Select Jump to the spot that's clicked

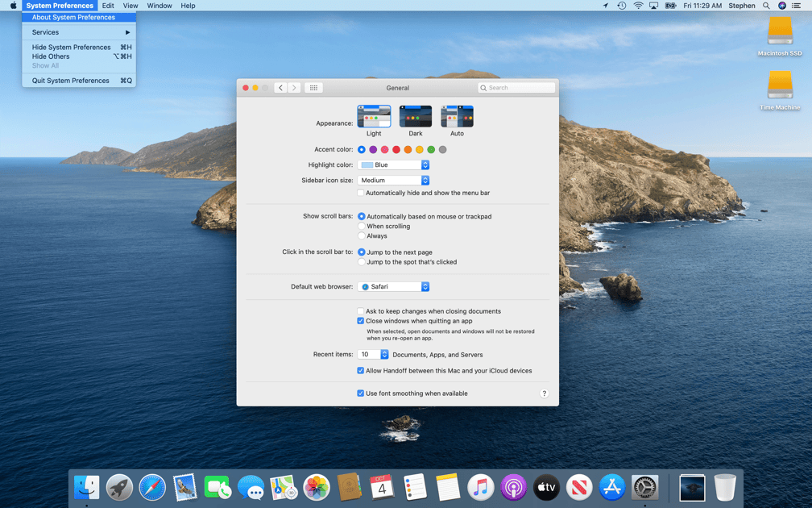[362, 262]
